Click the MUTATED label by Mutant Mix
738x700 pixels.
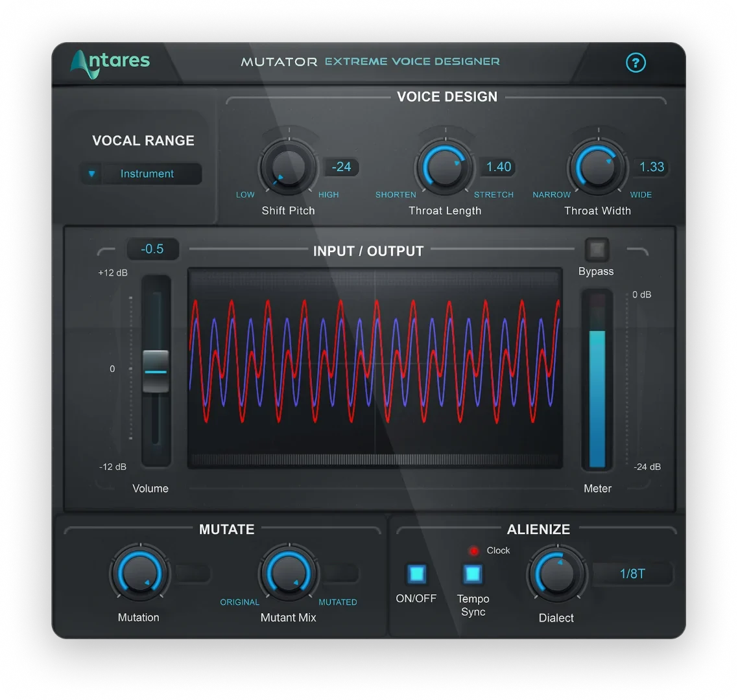pos(337,602)
